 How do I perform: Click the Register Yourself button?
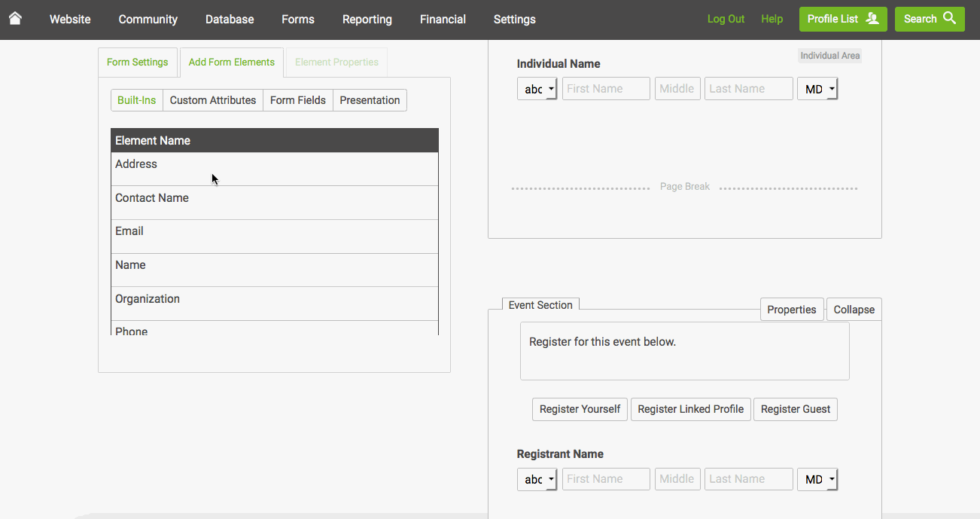click(x=580, y=409)
